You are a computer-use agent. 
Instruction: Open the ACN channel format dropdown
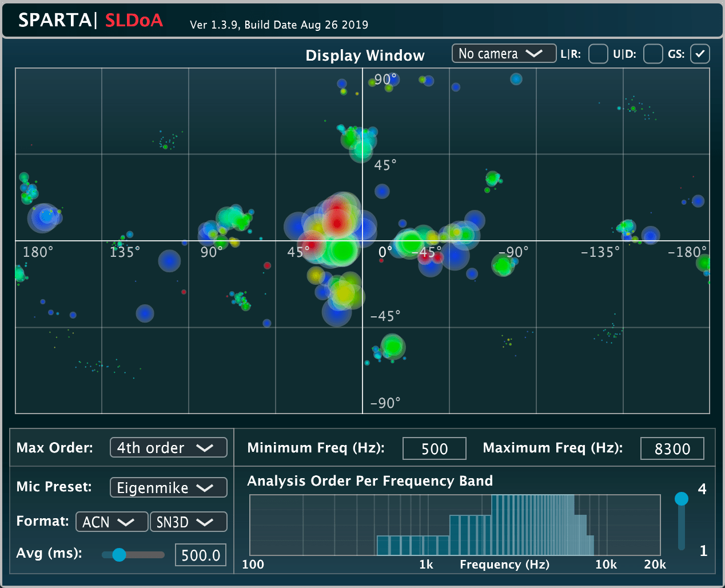(x=111, y=522)
